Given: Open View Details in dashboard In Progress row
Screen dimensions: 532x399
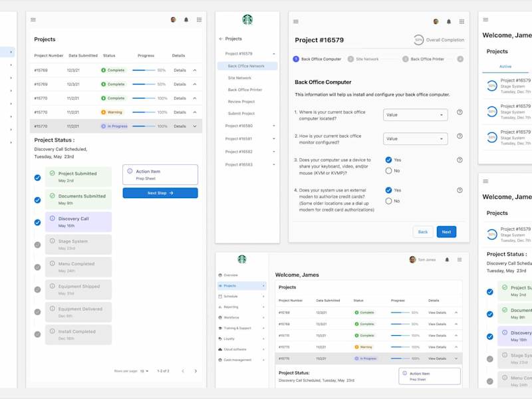Looking at the screenshot, I should 438,358.
